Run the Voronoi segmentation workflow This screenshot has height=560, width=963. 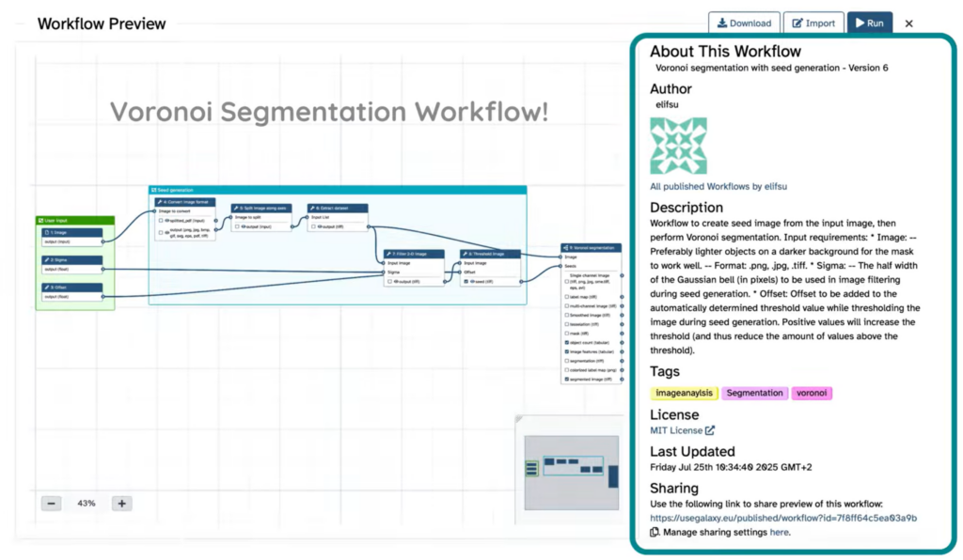coord(870,23)
